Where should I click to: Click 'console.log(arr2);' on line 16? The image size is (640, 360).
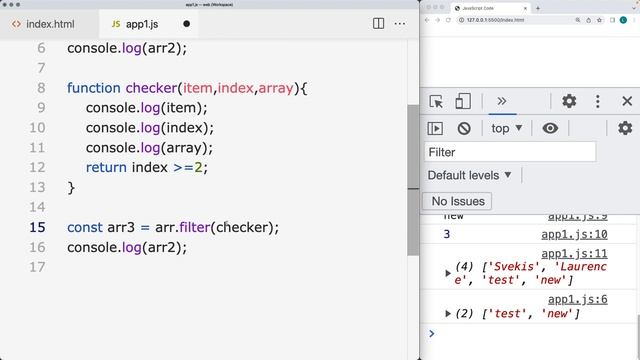[127, 247]
